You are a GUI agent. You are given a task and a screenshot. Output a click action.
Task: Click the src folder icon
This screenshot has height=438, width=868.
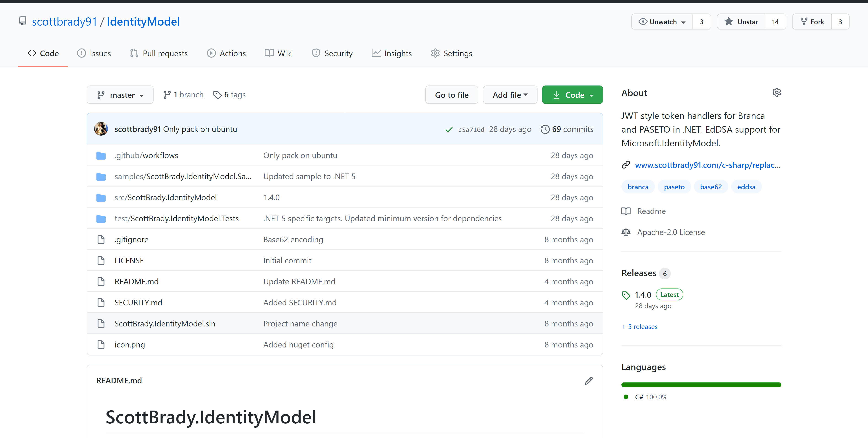pos(101,198)
